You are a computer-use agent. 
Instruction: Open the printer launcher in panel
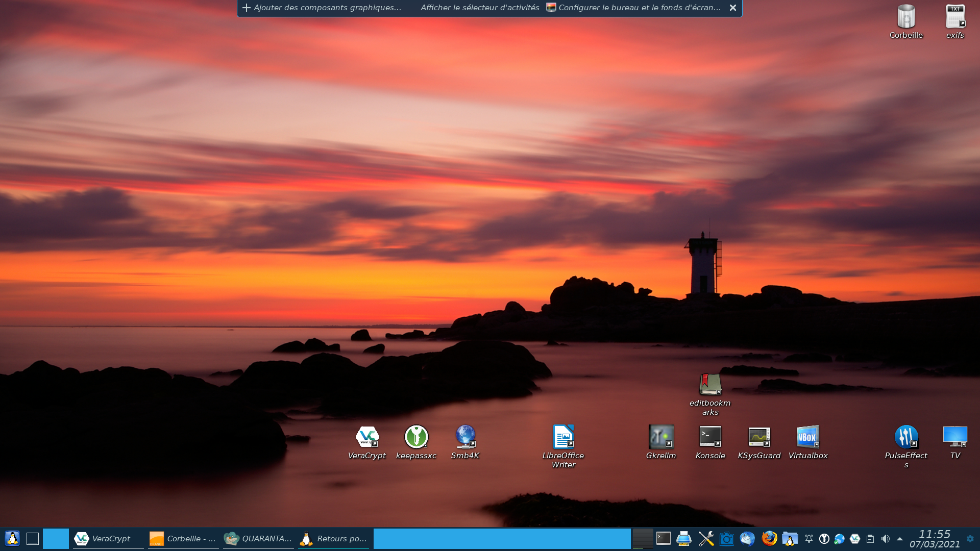pos(684,539)
